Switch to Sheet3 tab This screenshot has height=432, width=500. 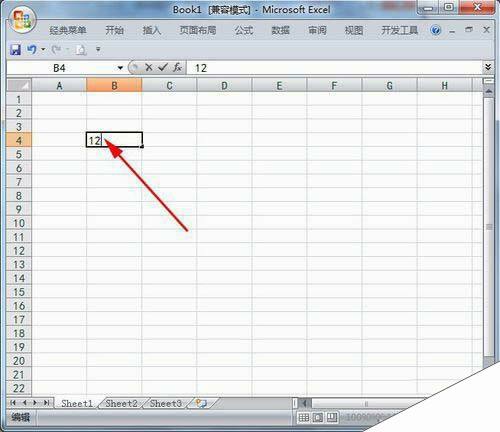tap(166, 403)
